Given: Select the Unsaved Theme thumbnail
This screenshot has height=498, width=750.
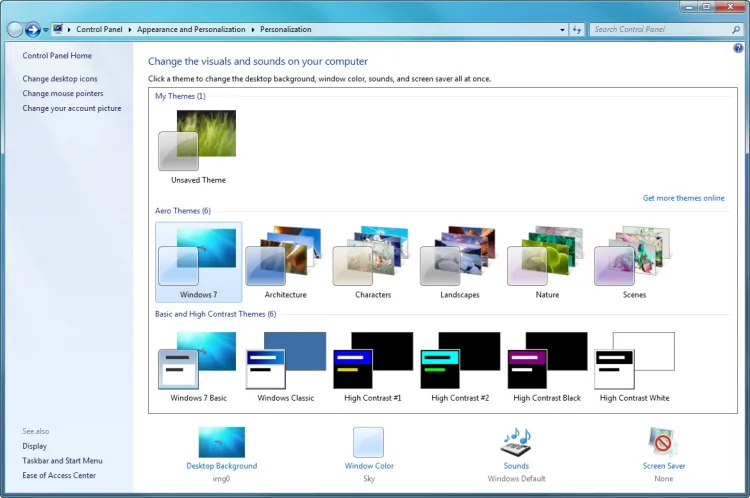Looking at the screenshot, I should (198, 140).
